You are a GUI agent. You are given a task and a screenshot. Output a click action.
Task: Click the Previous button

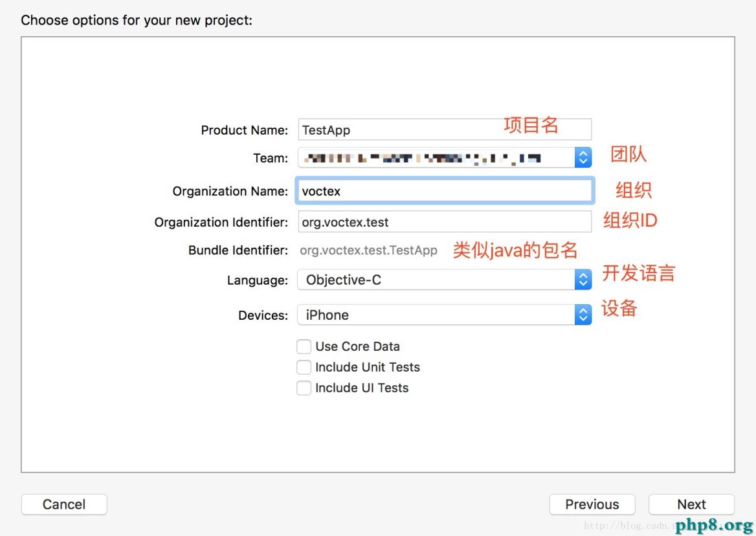[592, 504]
